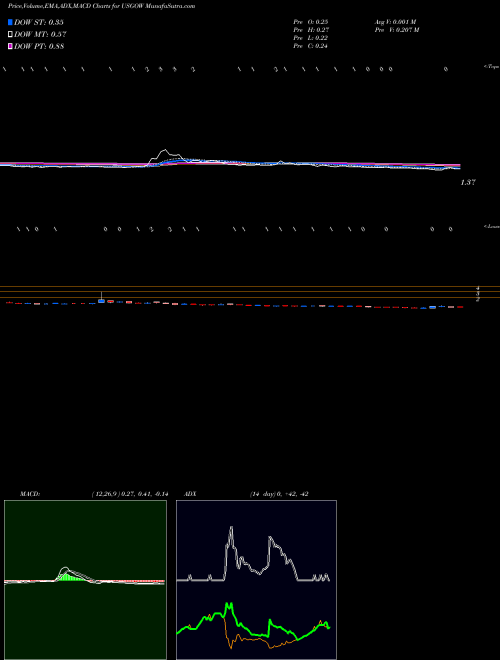This screenshot has height=660, width=500.
Task: Click the 'MACD:' panel heading
Action: tap(30, 494)
